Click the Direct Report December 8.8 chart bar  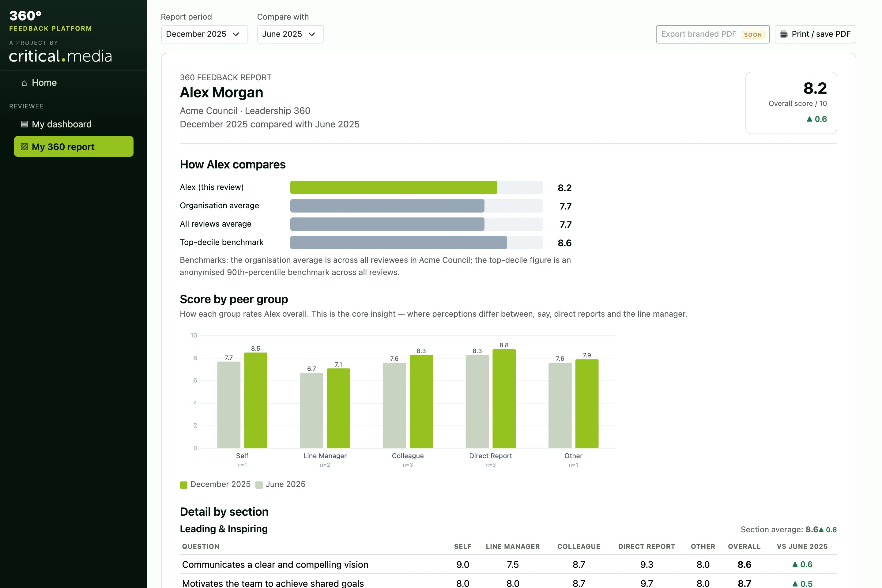pos(504,399)
